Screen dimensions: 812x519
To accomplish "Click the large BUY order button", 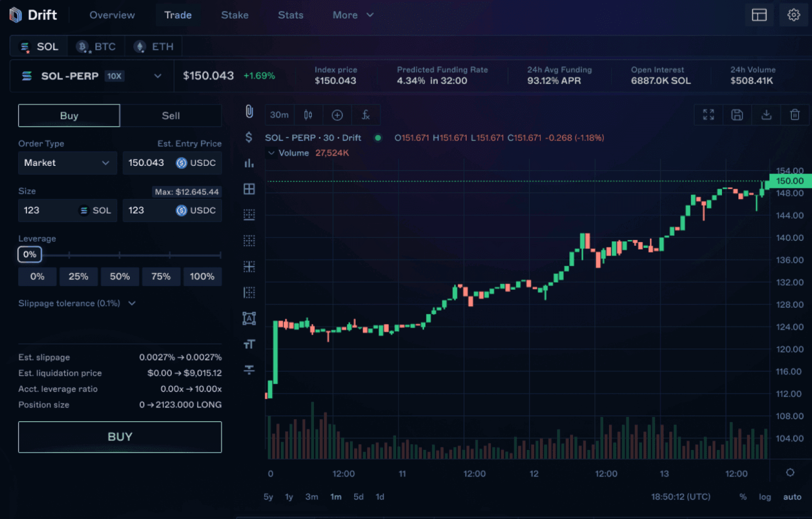I will pos(120,437).
